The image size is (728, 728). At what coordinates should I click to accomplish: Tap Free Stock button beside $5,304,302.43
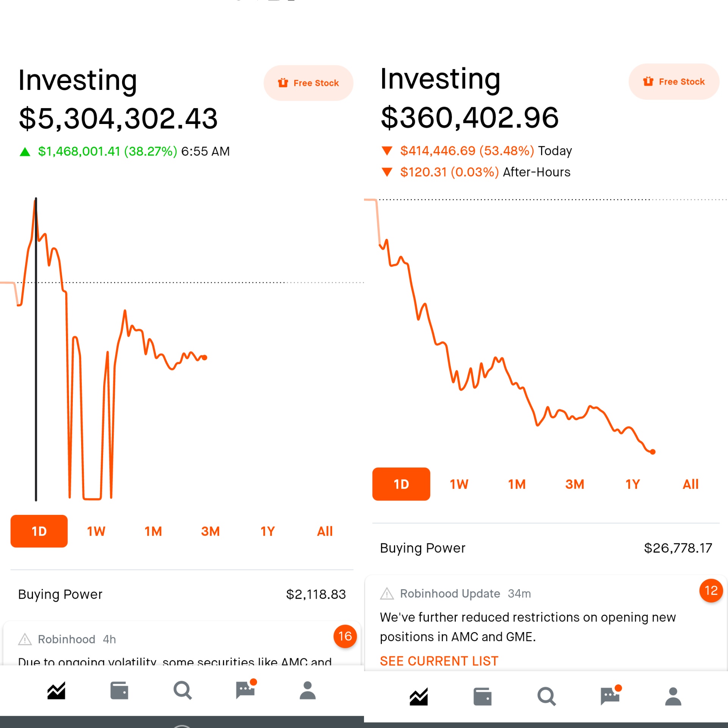tap(308, 83)
